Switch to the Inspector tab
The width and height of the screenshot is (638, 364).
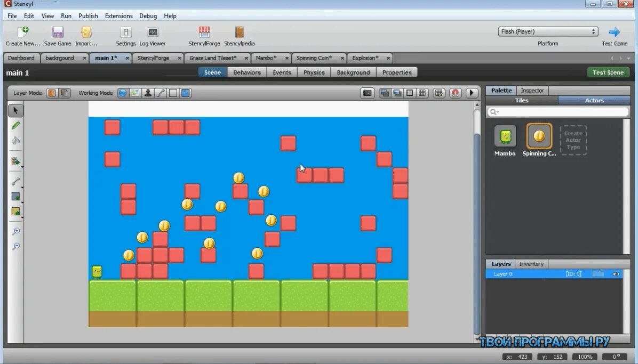(x=532, y=91)
